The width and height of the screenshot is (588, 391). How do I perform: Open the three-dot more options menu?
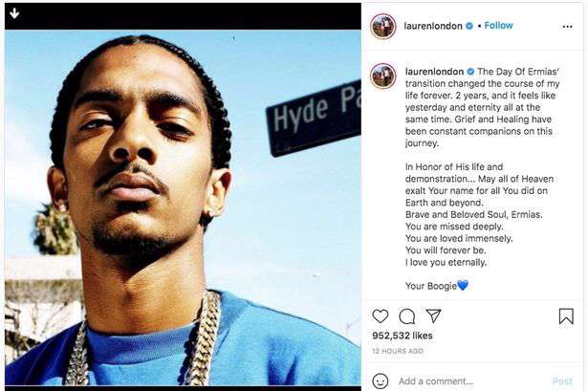coord(567,27)
